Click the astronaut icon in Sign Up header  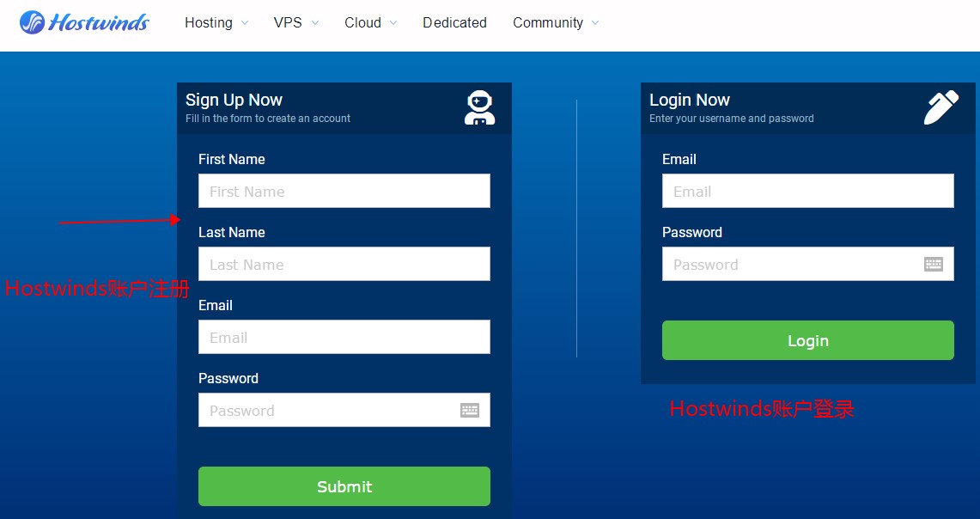coord(479,108)
